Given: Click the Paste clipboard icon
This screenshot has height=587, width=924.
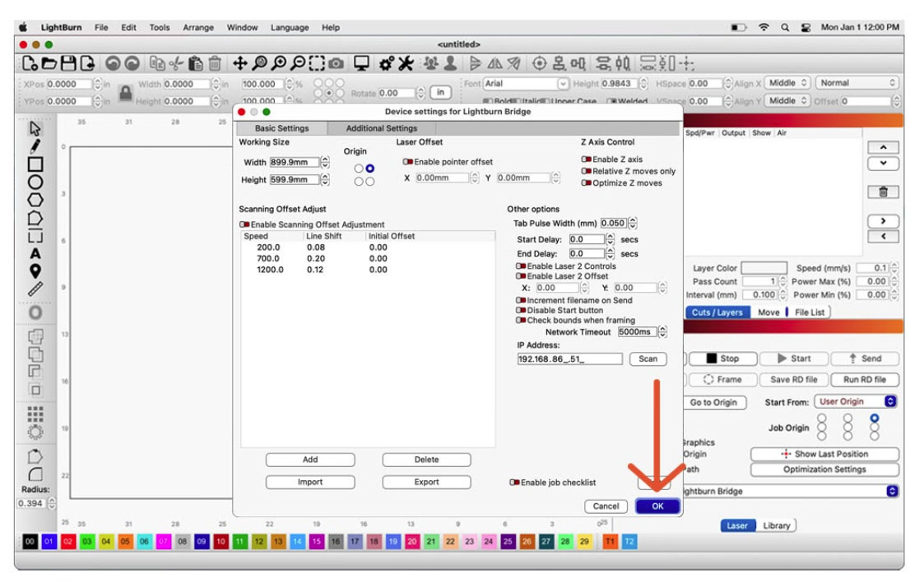Looking at the screenshot, I should (x=196, y=63).
